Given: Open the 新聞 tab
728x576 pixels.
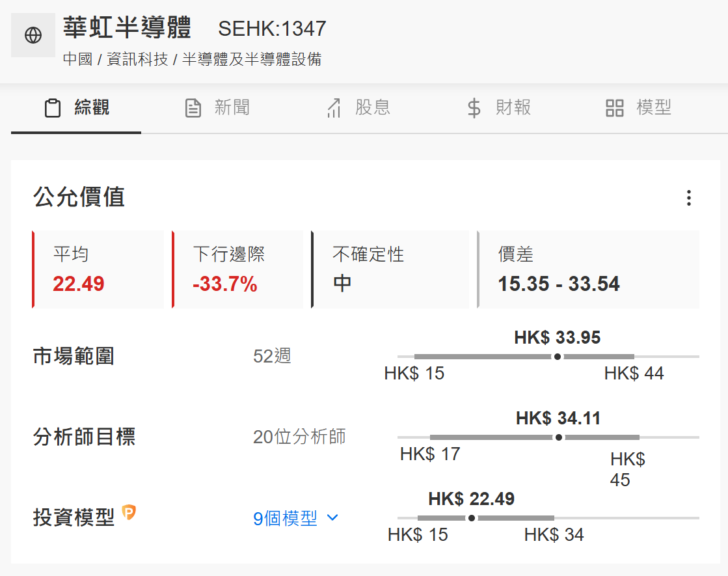Looking at the screenshot, I should click(217, 108).
